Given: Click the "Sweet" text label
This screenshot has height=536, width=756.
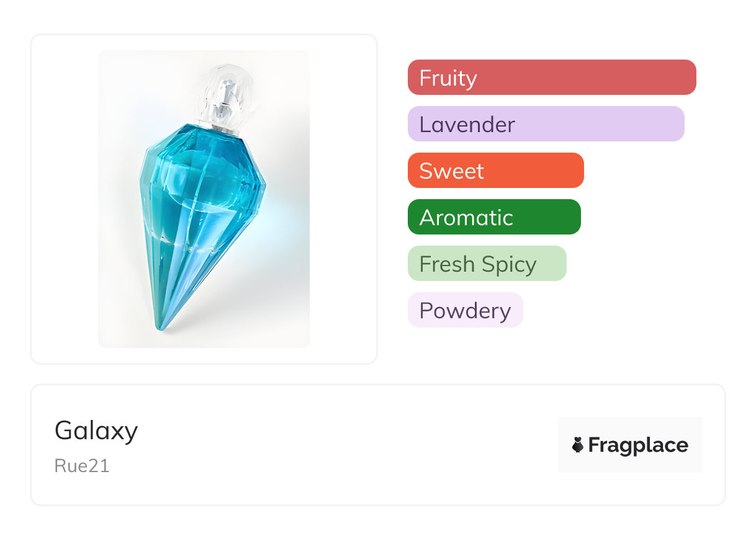Looking at the screenshot, I should click(x=451, y=171).
